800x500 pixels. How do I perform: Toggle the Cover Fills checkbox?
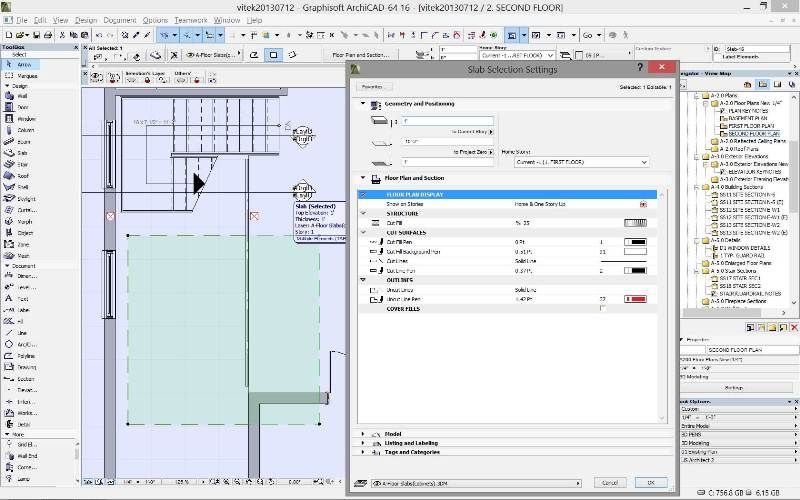(x=602, y=309)
